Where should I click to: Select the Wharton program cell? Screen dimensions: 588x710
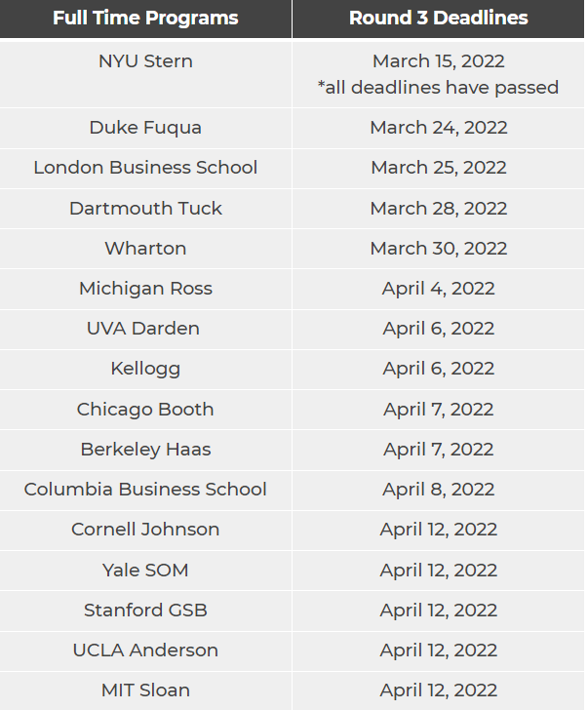(145, 249)
